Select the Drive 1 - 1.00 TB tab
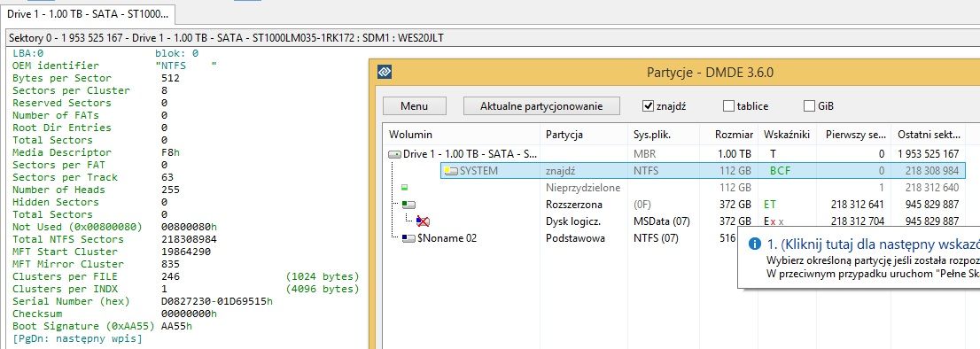980x349 pixels. coord(88,14)
